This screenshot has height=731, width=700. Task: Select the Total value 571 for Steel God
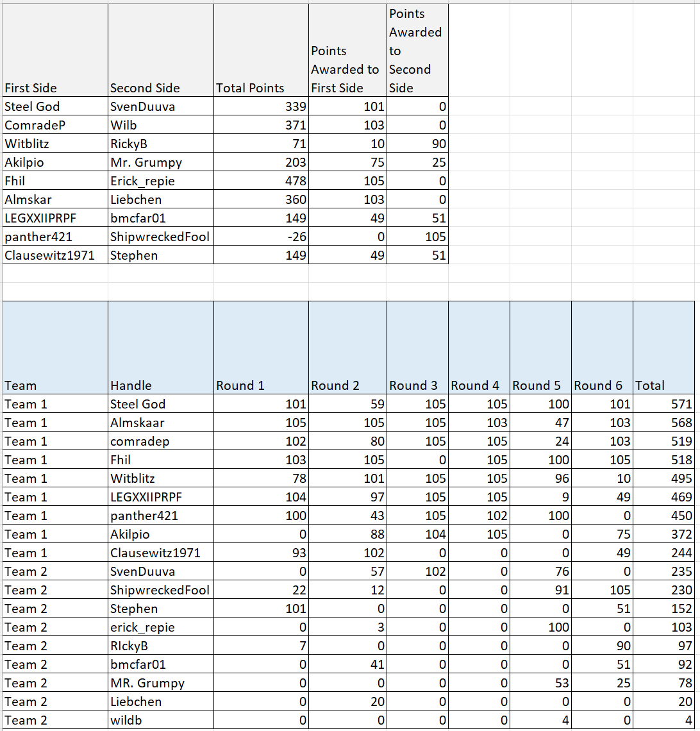(683, 404)
